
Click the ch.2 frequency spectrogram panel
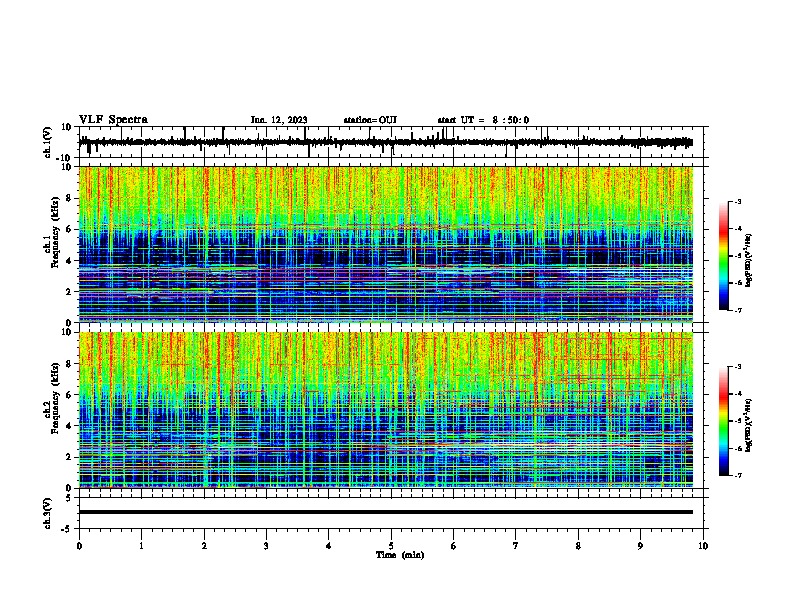(x=386, y=410)
